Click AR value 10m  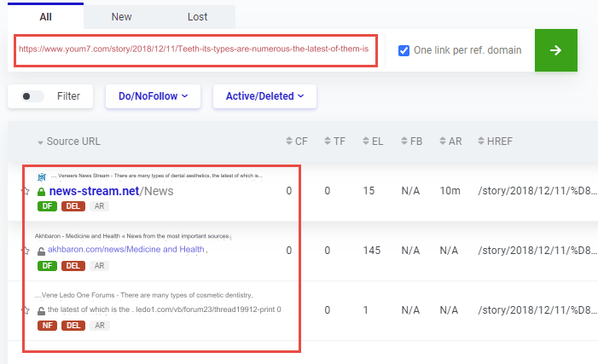(x=450, y=191)
